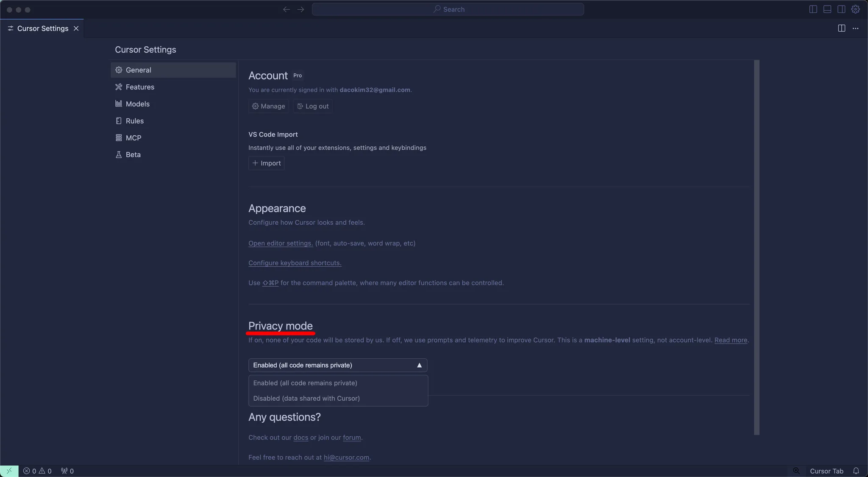This screenshot has width=868, height=477.
Task: Open settings gear in title bar
Action: pyautogui.click(x=856, y=9)
